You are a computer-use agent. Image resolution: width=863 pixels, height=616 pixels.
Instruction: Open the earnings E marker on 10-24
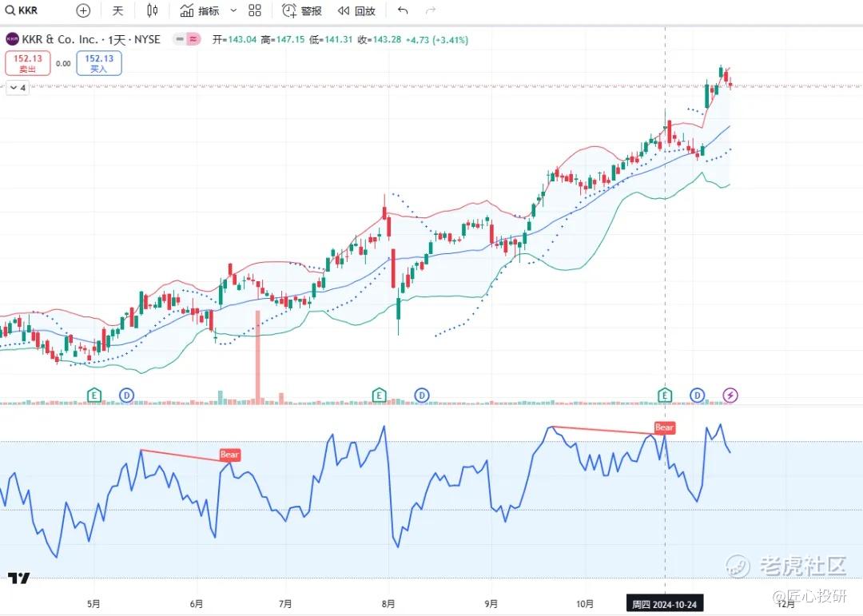(x=665, y=395)
